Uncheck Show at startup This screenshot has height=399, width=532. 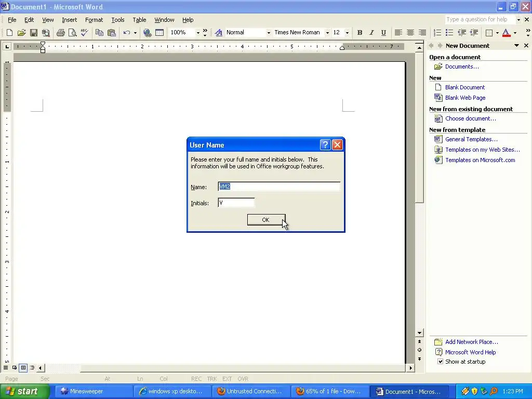point(440,362)
